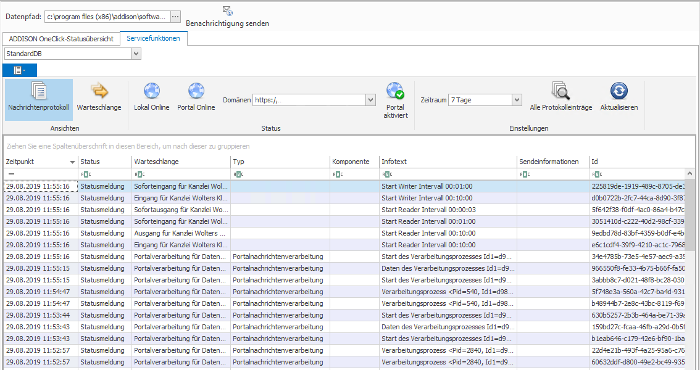Click Id cell starting 34e4785b
700x370 pixels.
pyautogui.click(x=637, y=257)
